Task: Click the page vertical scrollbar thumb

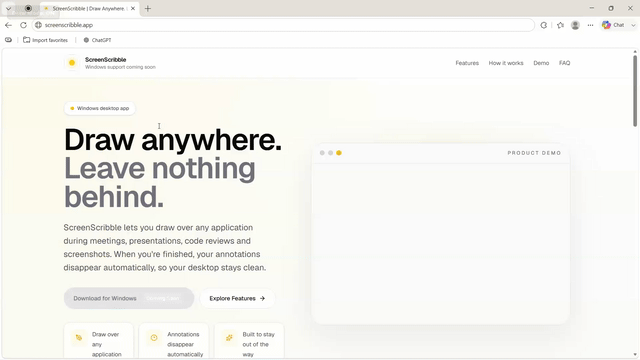Action: coord(635,91)
